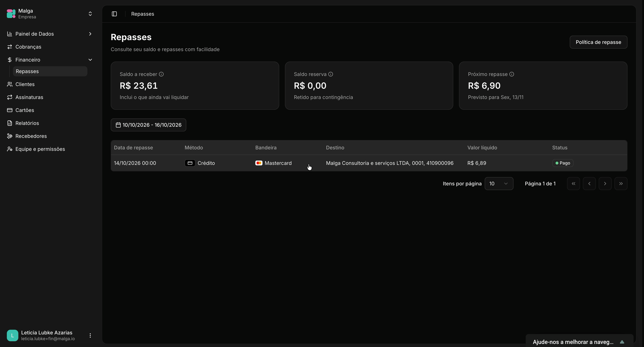Open info tooltip for Próximo repasse
The height and width of the screenshot is (347, 644).
511,74
